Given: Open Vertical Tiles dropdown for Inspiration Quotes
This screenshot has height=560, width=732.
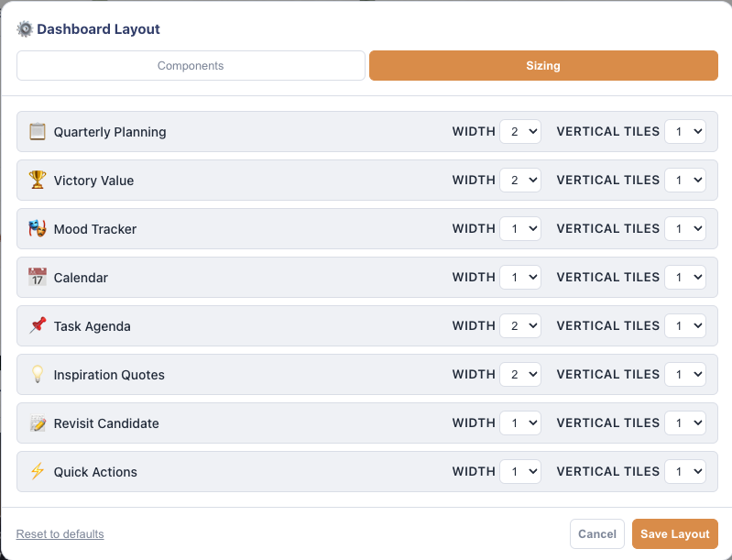Looking at the screenshot, I should [685, 375].
